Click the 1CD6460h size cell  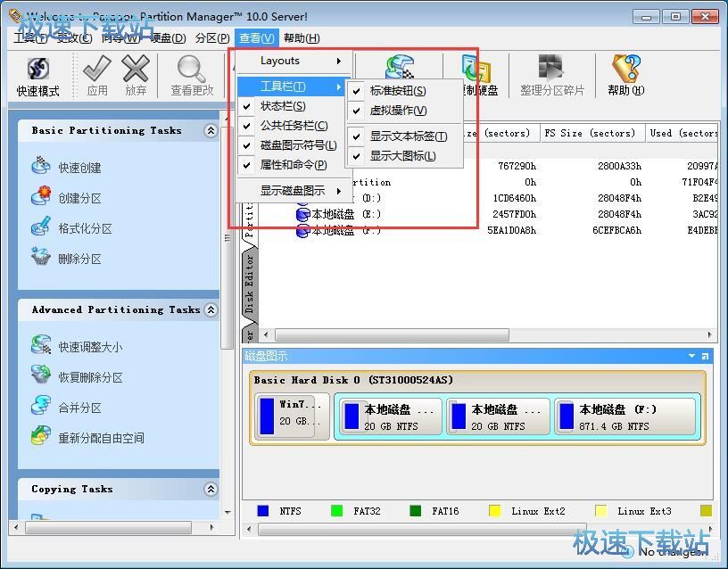[x=515, y=198]
